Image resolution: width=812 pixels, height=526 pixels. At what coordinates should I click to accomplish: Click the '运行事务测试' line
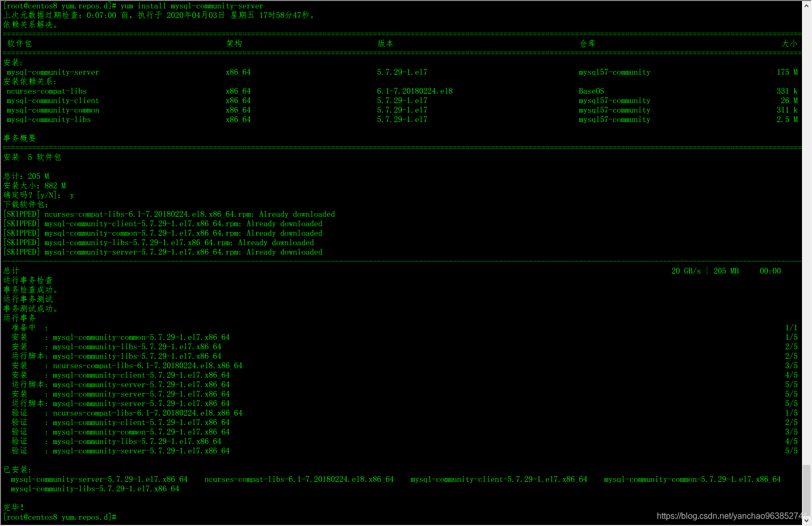(28, 299)
